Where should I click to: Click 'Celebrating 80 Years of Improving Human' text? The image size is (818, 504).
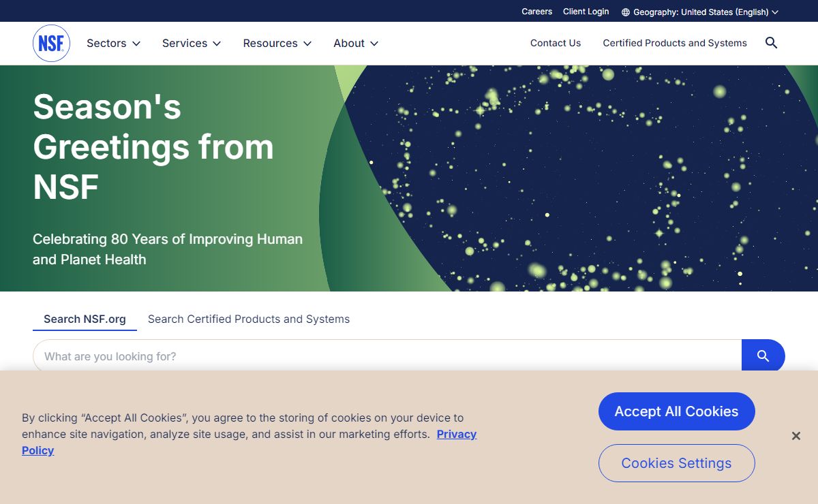click(x=168, y=239)
